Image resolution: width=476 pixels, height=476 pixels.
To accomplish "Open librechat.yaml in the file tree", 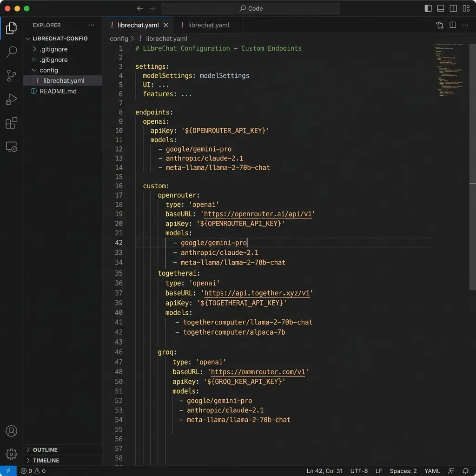I will [63, 80].
